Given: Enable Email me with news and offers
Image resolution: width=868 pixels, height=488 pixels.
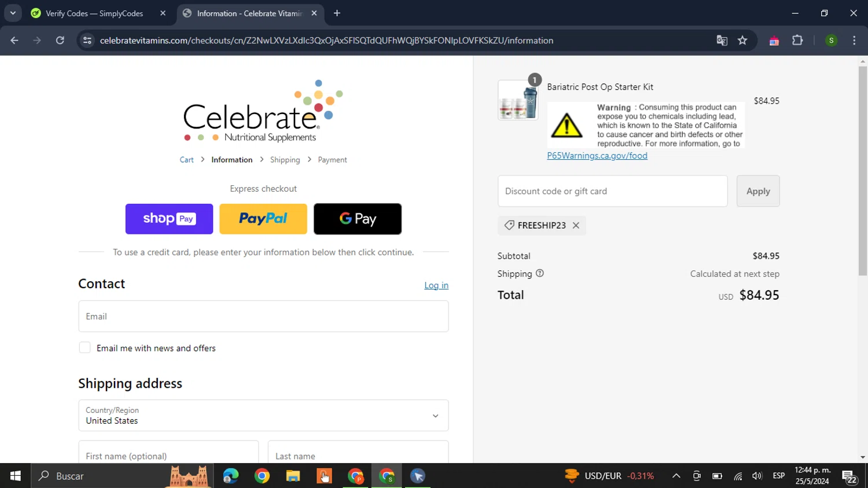Looking at the screenshot, I should click(84, 348).
